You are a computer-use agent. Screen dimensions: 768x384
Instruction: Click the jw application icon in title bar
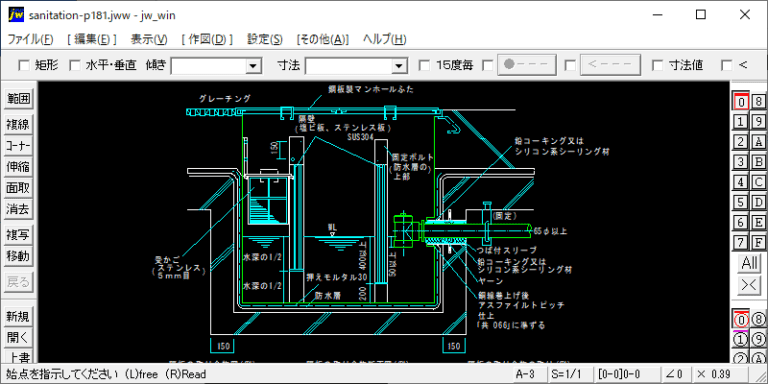coord(16,15)
